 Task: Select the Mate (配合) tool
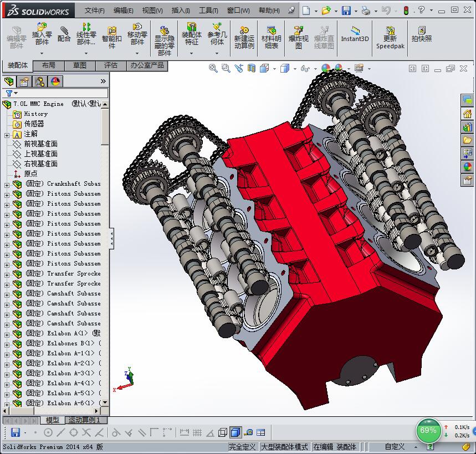click(x=64, y=34)
